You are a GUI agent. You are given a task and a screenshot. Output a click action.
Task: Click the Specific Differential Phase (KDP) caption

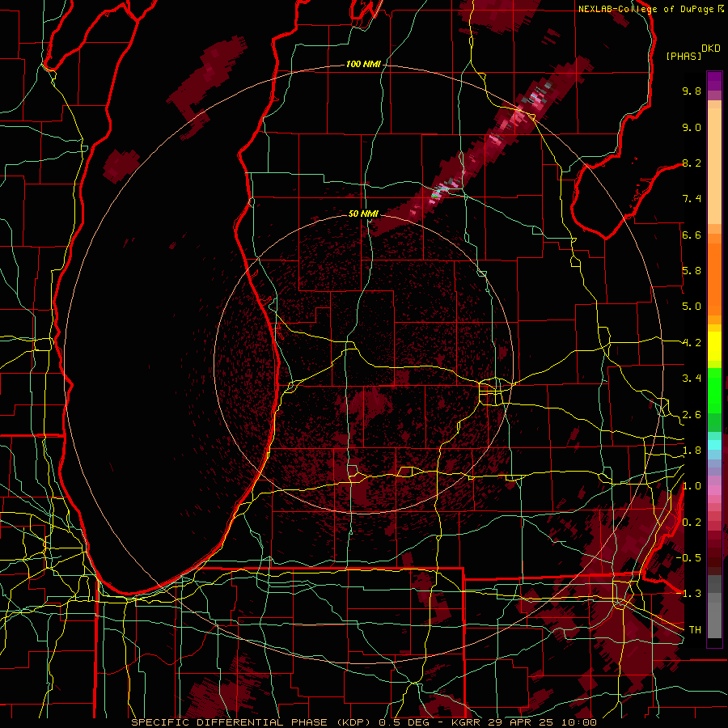252,722
